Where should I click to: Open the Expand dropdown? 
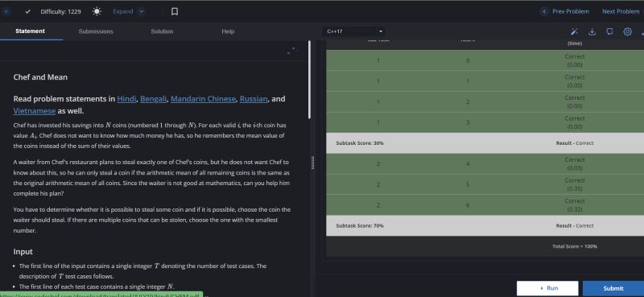click(129, 11)
